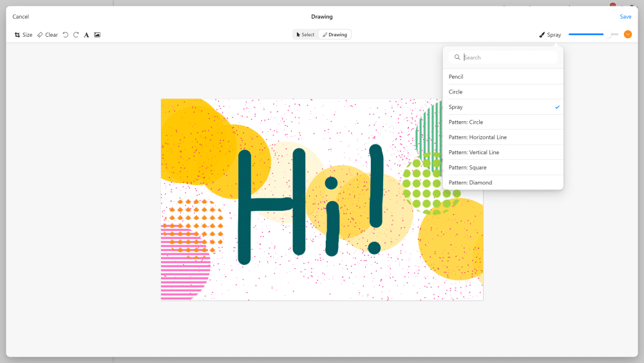Open the Spray brush type dropdown
Image resolution: width=644 pixels, height=363 pixels.
551,35
